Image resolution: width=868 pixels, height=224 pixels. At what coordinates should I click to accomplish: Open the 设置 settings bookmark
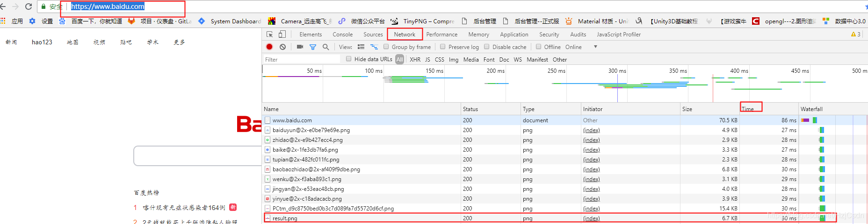[x=41, y=21]
